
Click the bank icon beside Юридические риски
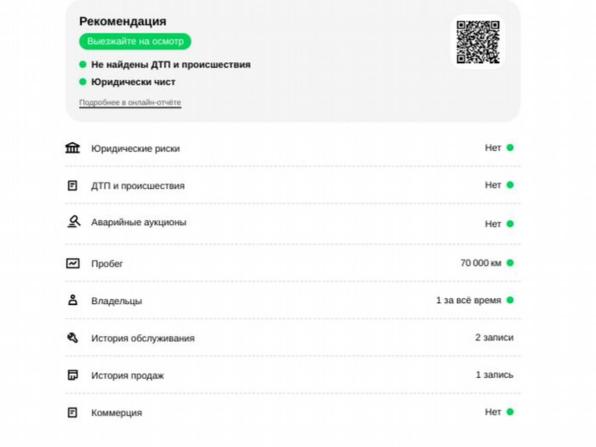pyautogui.click(x=72, y=147)
